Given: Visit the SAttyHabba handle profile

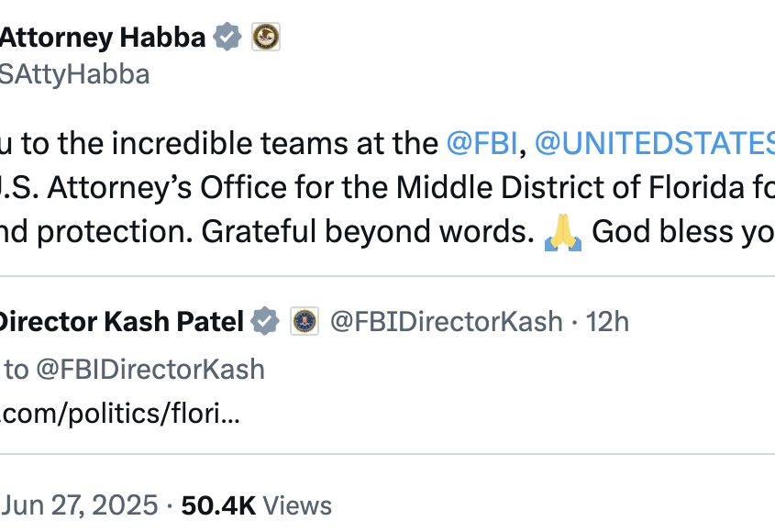Looking at the screenshot, I should pyautogui.click(x=74, y=74).
